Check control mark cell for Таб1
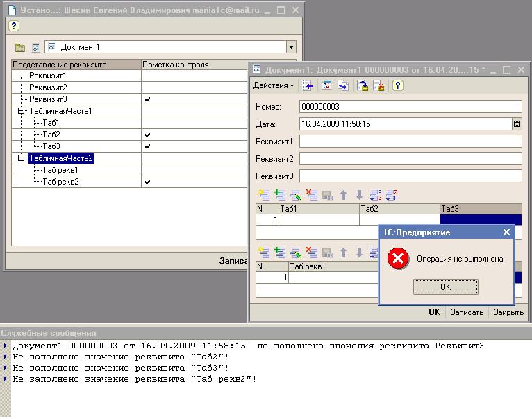532x417 pixels. point(194,123)
